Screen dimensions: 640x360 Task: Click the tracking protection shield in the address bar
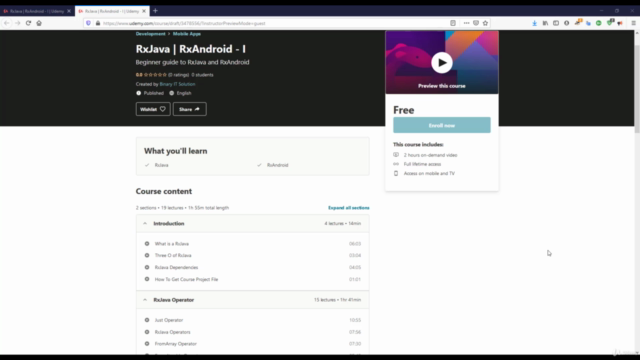click(x=89, y=23)
